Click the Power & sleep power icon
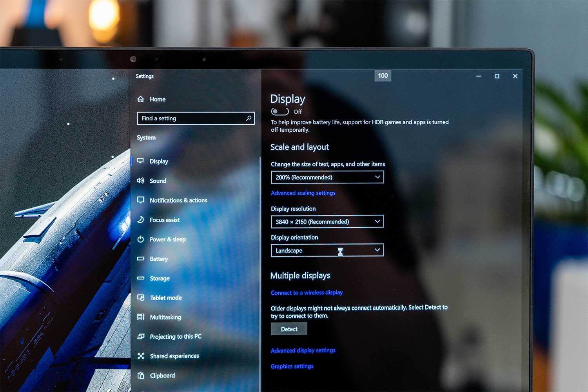This screenshot has width=588, height=392. 141,239
